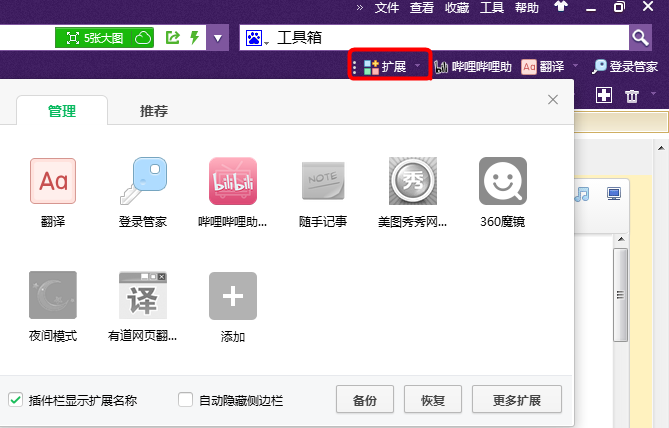
Task: Toggle 自动隐藏侧边栏 checkbox
Action: [x=186, y=400]
